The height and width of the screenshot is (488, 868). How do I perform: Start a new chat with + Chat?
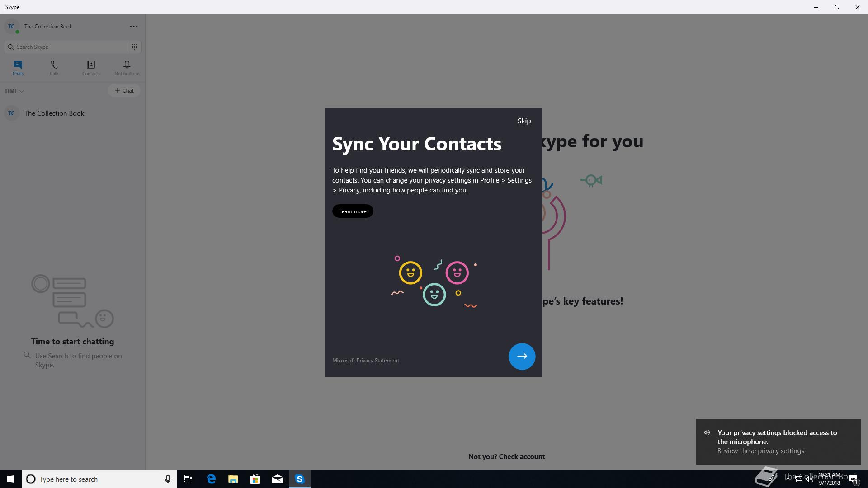click(124, 90)
